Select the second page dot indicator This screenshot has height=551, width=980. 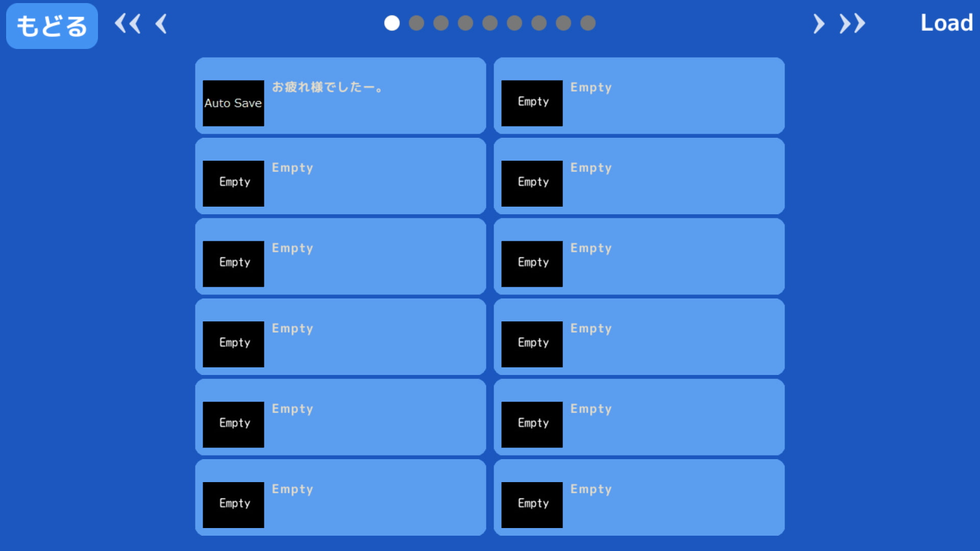[x=416, y=23]
